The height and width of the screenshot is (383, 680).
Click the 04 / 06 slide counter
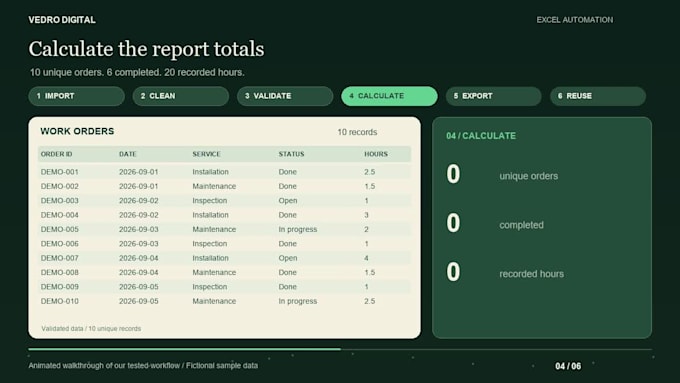tap(568, 366)
